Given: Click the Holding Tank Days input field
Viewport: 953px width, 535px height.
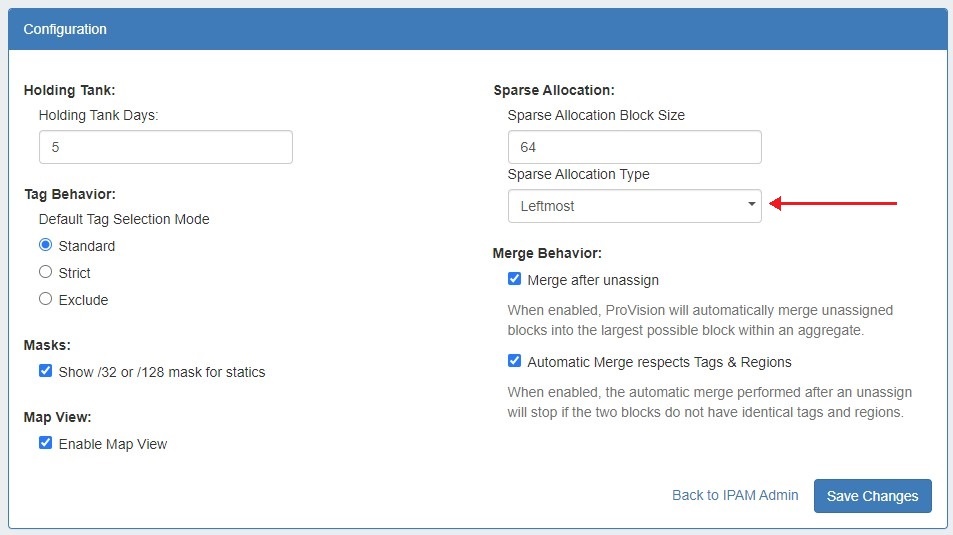Looking at the screenshot, I should [165, 147].
